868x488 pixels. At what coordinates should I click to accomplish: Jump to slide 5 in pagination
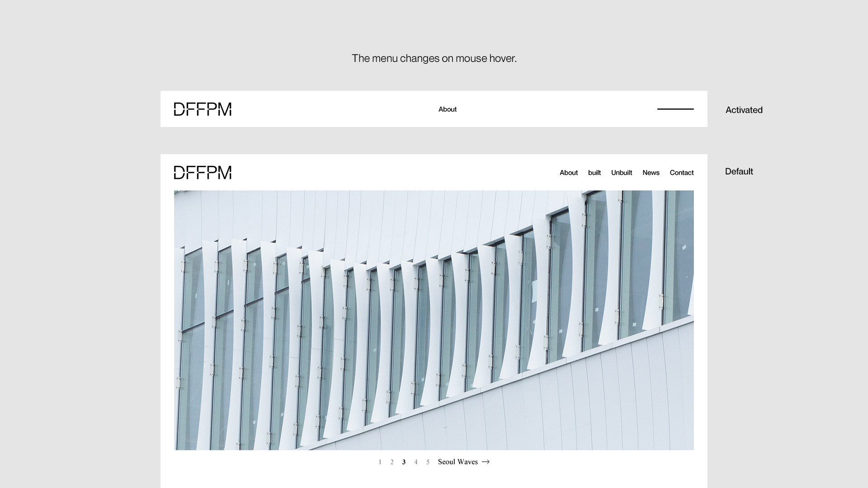428,462
